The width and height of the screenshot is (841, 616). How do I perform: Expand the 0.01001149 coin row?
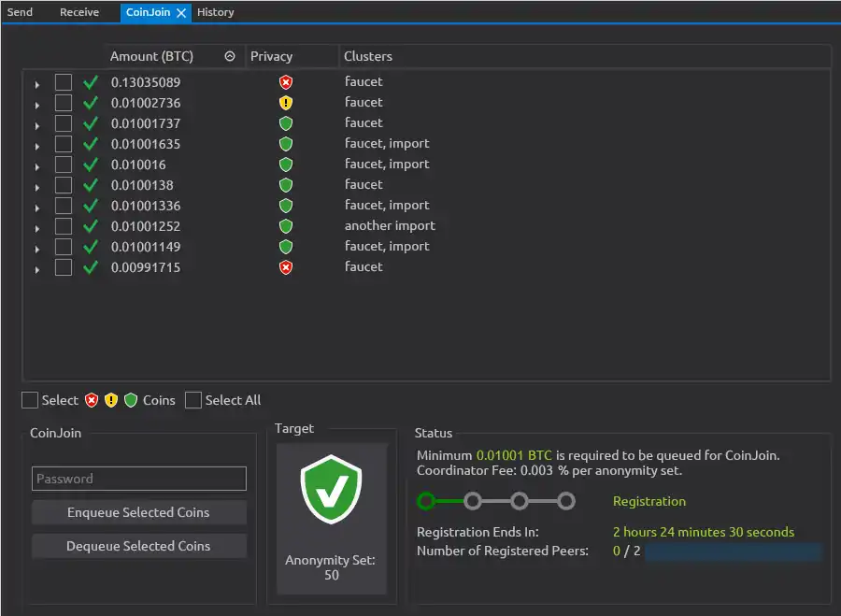point(37,249)
